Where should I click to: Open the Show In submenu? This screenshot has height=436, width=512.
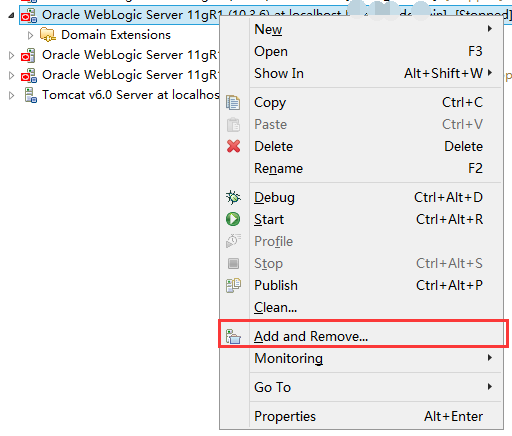coord(361,73)
